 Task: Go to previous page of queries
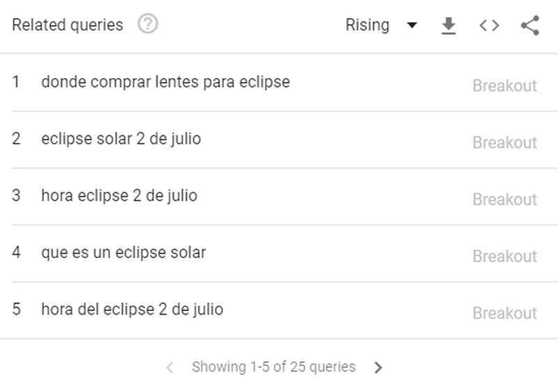point(170,367)
